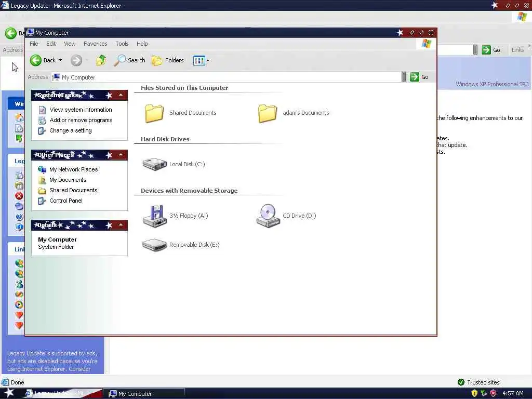Click the grayed Forward arrow in My Computer
532x399 pixels.
coord(76,60)
